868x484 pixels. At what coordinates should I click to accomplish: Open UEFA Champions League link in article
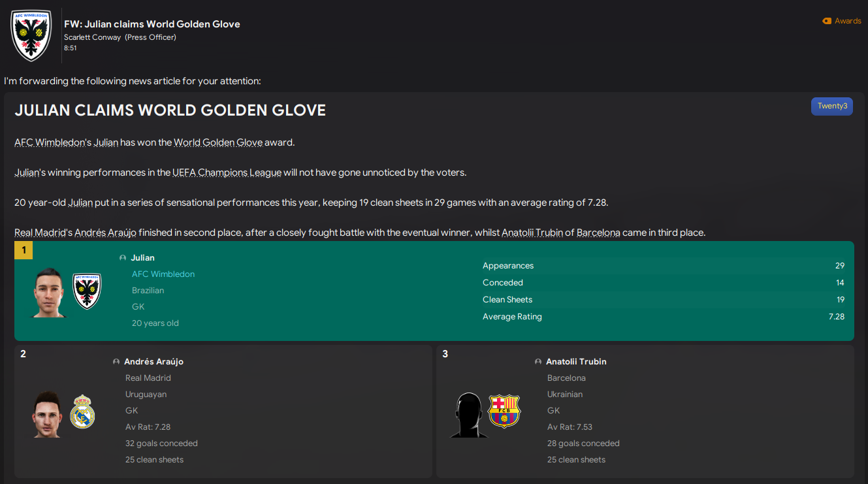click(x=227, y=173)
